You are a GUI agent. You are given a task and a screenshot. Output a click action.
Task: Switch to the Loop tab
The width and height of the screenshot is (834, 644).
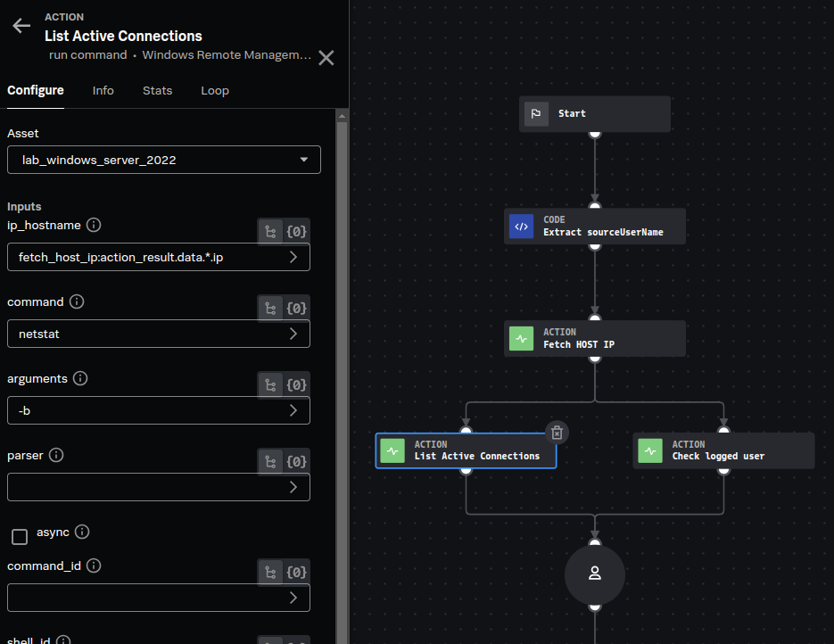[215, 90]
